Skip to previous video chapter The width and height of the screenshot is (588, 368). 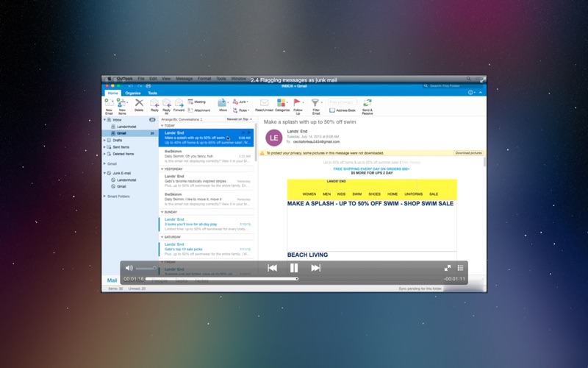272,268
